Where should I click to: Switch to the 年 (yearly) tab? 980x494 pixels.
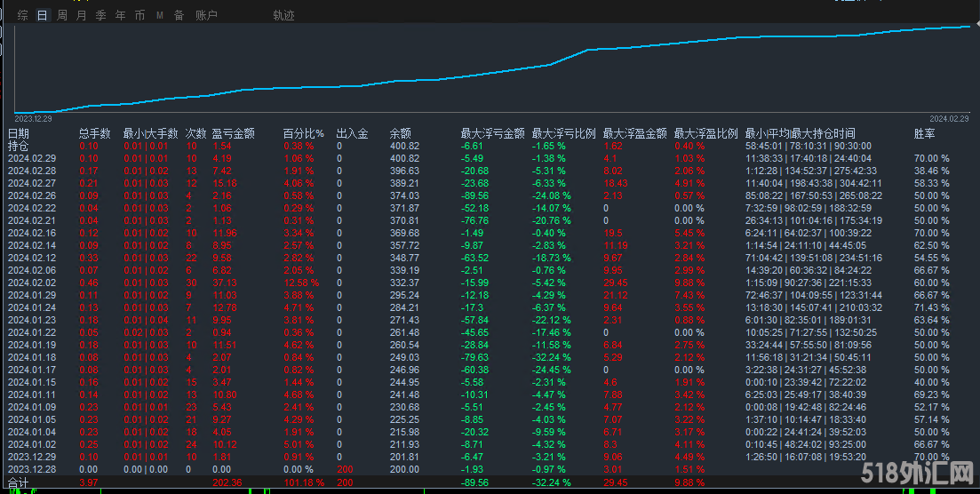pyautogui.click(x=120, y=15)
